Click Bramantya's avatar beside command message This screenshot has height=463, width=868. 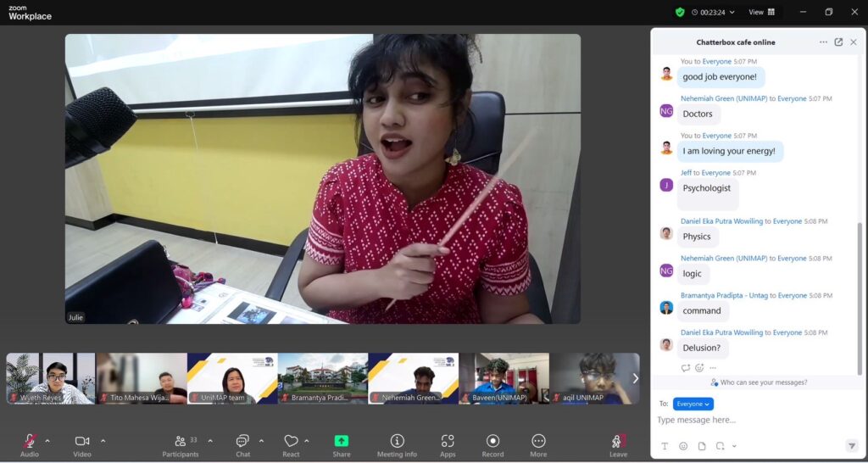[x=666, y=307]
